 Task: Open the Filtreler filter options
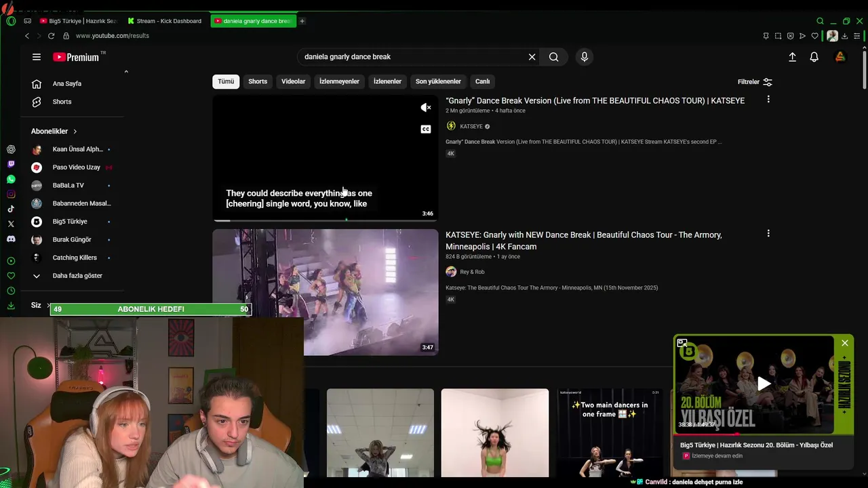pos(755,82)
